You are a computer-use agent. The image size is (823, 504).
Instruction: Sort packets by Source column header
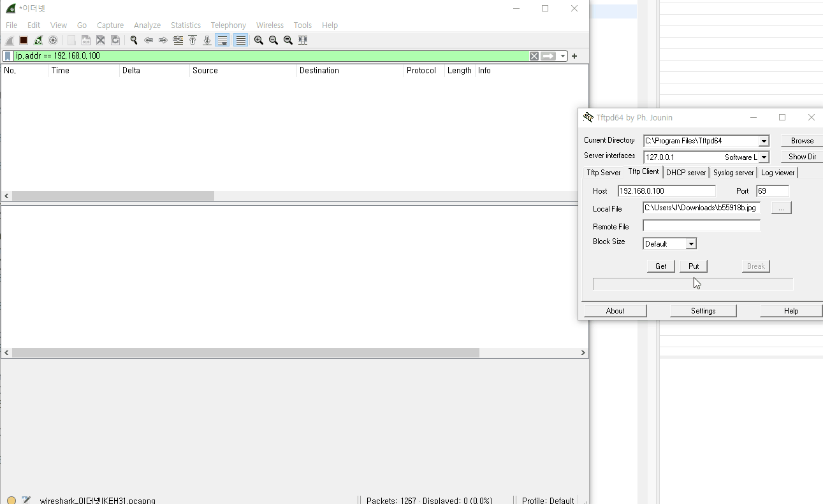pyautogui.click(x=243, y=71)
